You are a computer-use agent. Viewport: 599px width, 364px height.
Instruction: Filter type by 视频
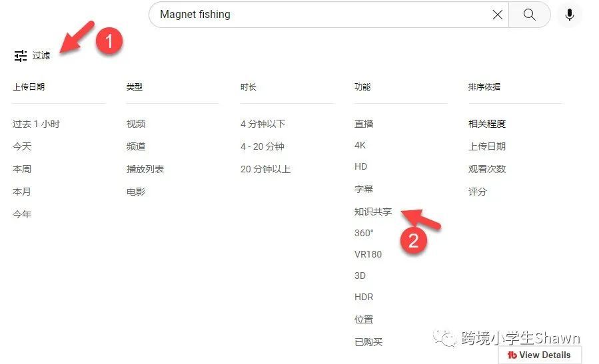[136, 124]
